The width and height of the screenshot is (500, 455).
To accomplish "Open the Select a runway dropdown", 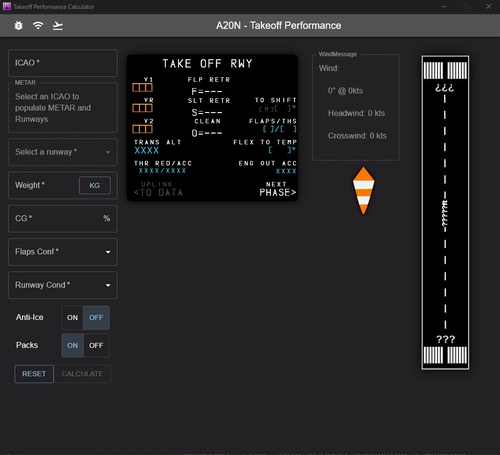I will [x=63, y=152].
